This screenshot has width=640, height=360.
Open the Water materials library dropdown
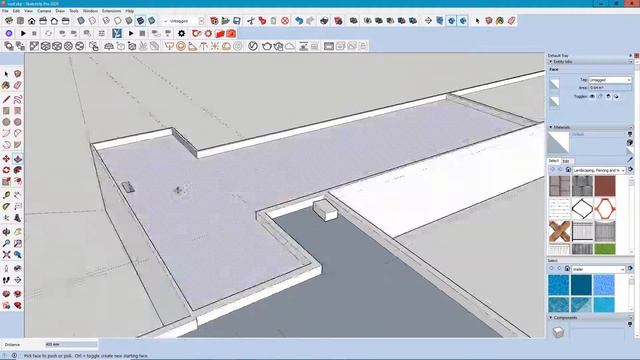[599, 269]
